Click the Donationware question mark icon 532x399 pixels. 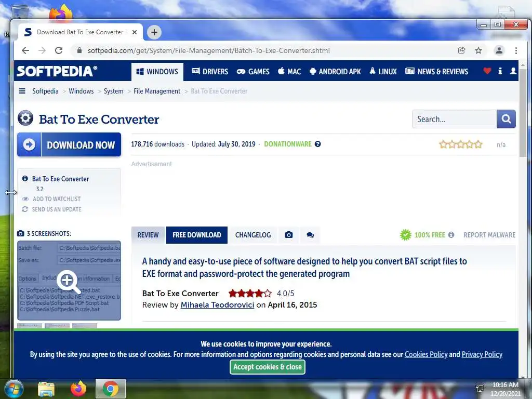point(317,144)
